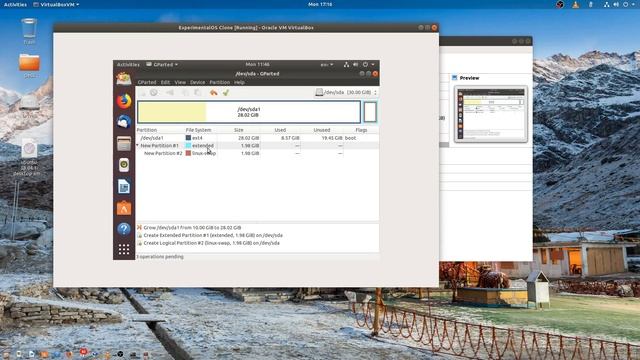Select the /dev/sda1 partition row
The height and width of the screenshot is (360, 640).
pos(257,138)
